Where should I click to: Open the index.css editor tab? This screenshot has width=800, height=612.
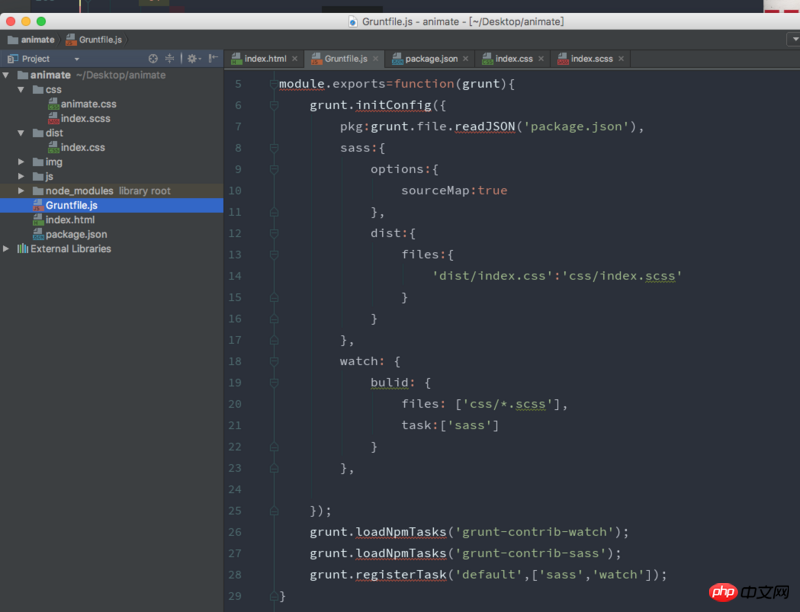click(x=513, y=59)
